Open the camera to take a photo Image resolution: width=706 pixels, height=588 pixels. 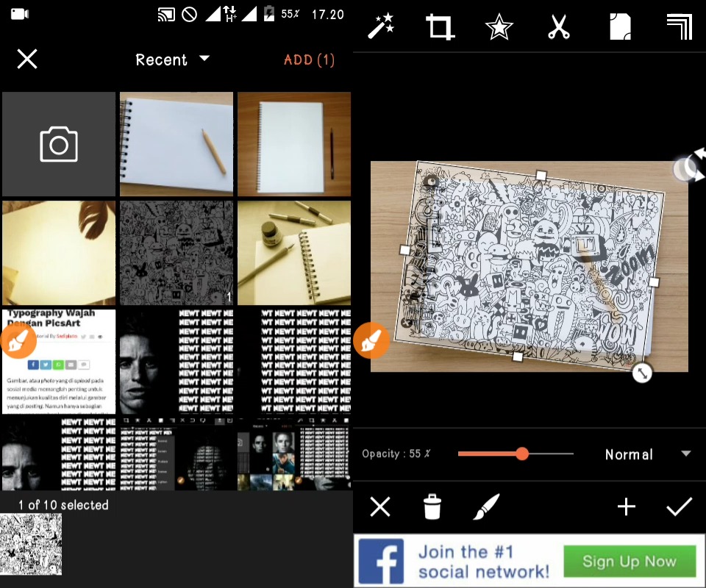(59, 144)
